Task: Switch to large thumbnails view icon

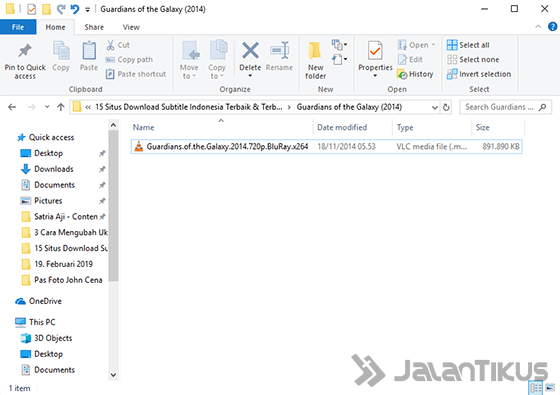Action: (x=550, y=388)
